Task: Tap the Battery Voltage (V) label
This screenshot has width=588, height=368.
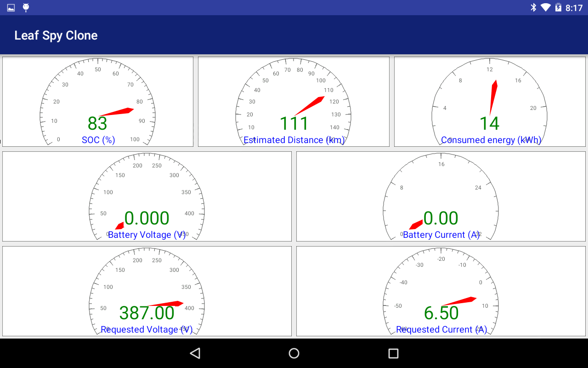Action: [147, 235]
